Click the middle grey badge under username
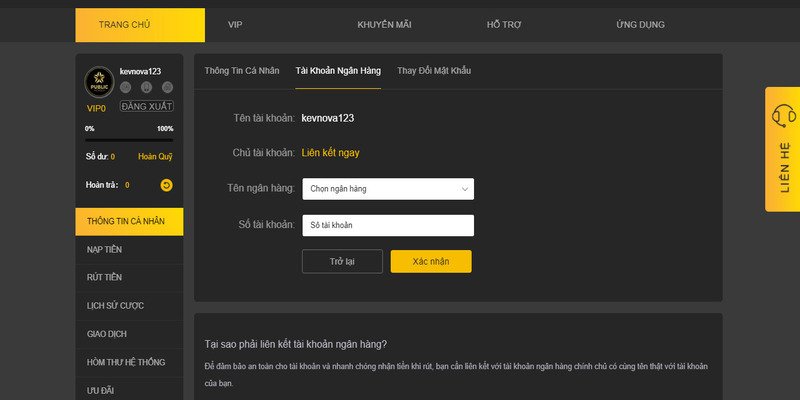 click(146, 87)
